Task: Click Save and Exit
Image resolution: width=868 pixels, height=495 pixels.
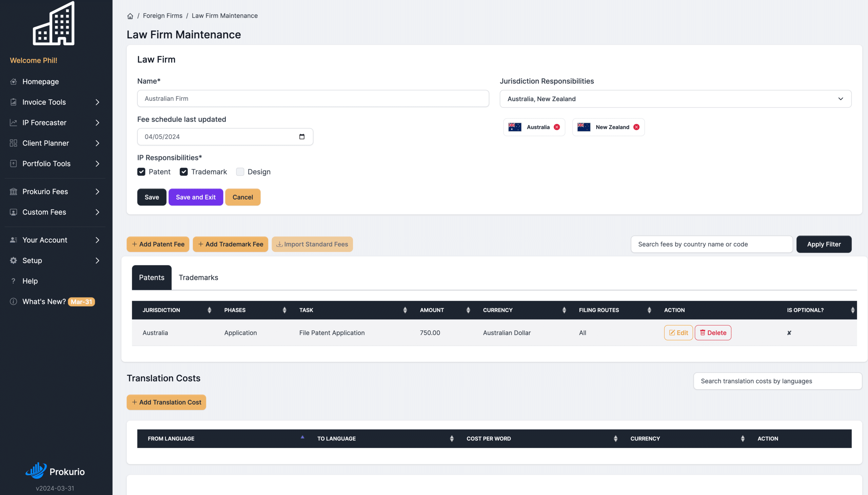Action: tap(196, 197)
